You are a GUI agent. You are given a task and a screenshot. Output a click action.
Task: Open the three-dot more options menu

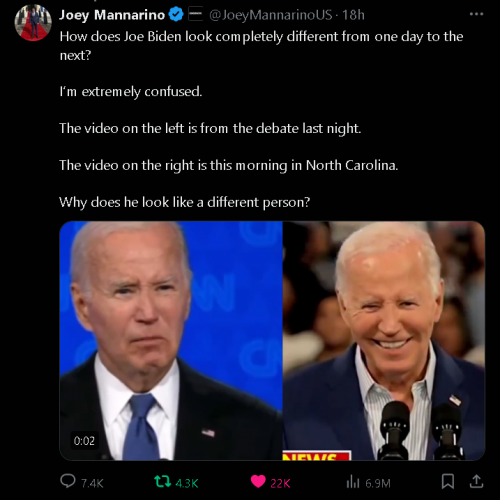click(476, 14)
